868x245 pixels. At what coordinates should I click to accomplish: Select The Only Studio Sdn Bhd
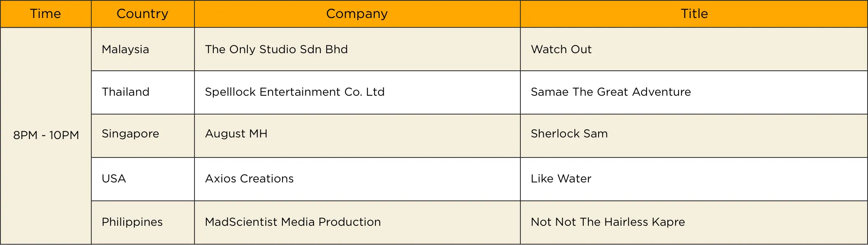[276, 49]
